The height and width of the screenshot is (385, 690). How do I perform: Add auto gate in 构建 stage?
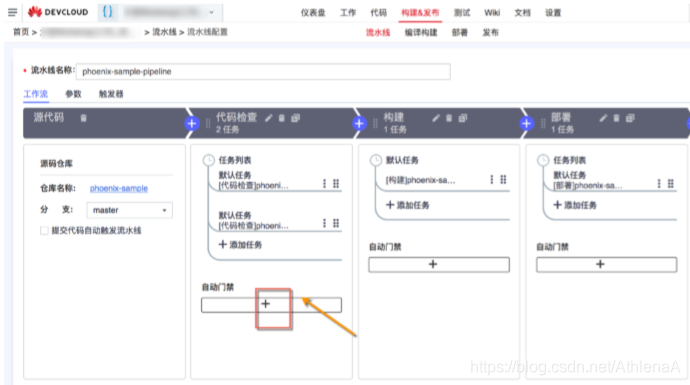point(439,264)
